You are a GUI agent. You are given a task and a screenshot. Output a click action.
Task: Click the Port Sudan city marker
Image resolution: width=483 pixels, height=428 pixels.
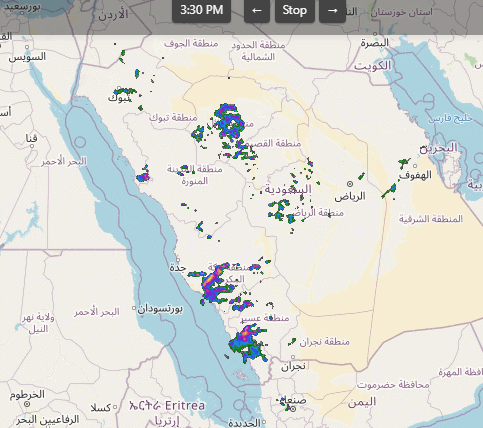[134, 308]
